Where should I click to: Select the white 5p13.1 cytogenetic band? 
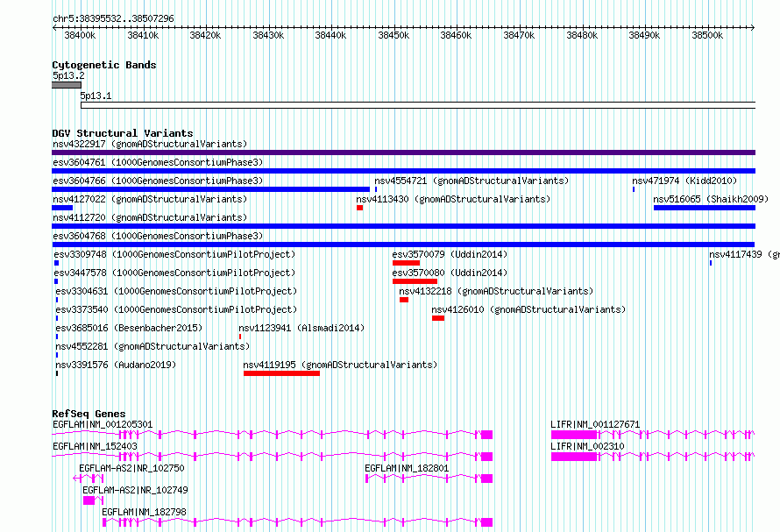[x=418, y=105]
